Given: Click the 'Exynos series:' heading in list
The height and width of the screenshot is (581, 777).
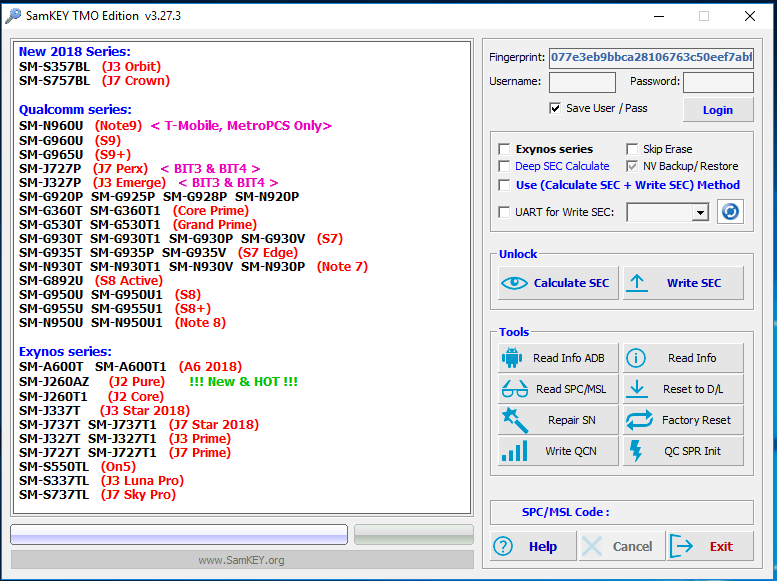Looking at the screenshot, I should 65,351.
